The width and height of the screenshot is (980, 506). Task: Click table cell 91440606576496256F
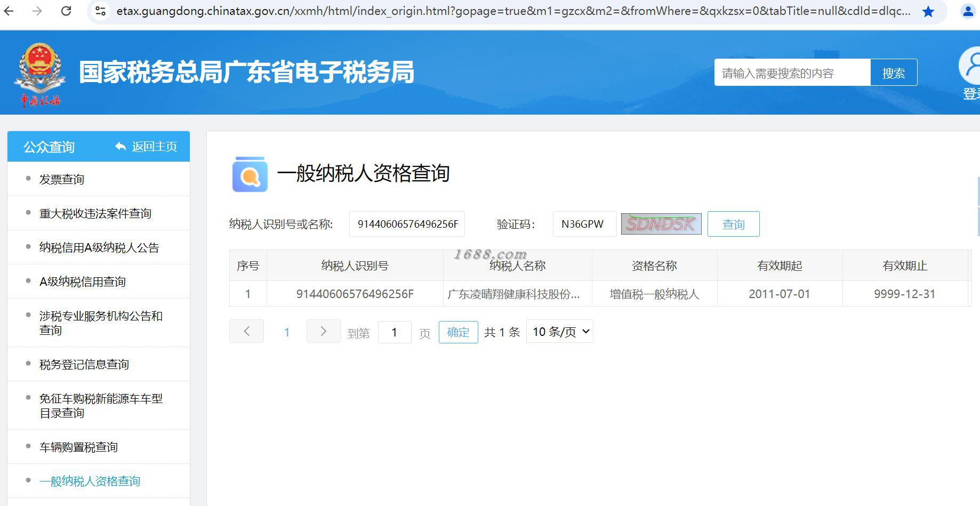[x=355, y=294]
